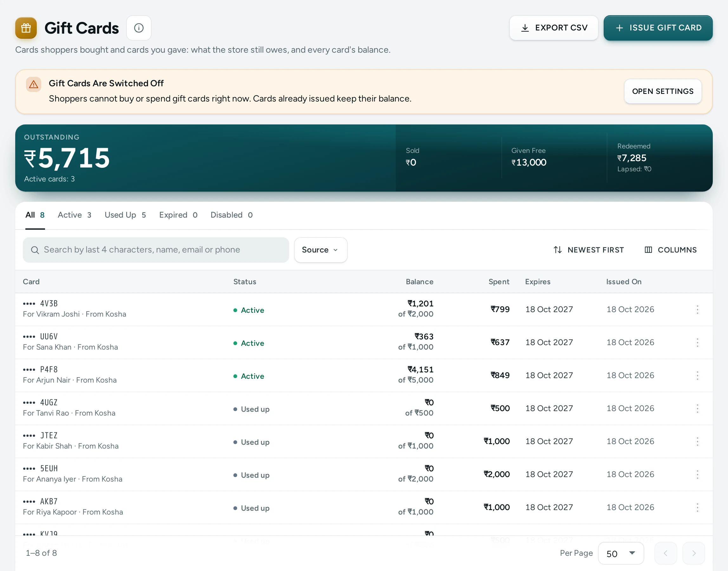728x571 pixels.
Task: Select card 4UGZ for Tanvi Rao
Action: point(364,409)
